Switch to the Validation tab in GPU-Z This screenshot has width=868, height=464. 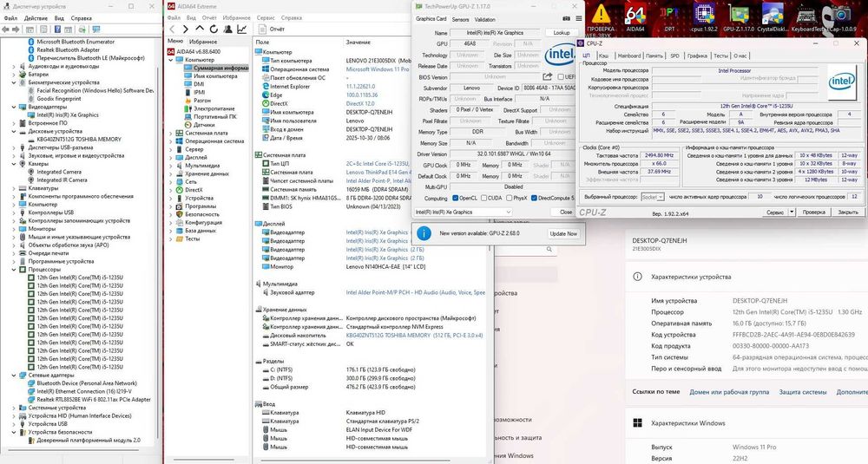click(485, 19)
